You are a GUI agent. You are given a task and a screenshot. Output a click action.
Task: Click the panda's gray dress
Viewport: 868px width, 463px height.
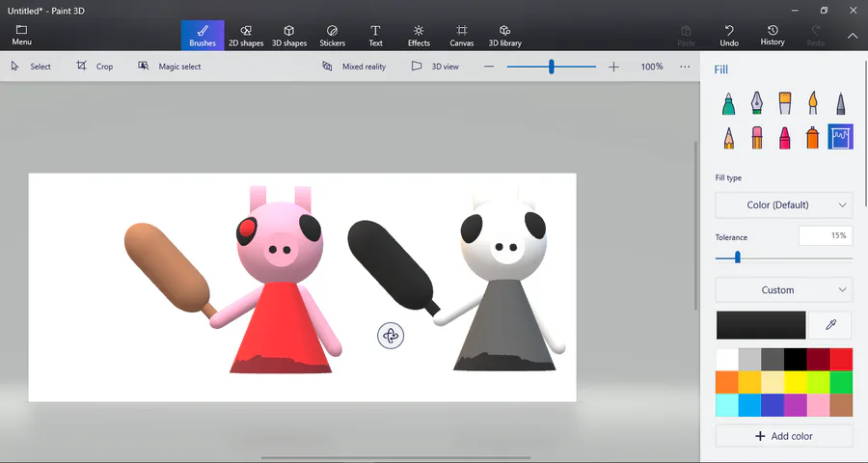point(503,324)
